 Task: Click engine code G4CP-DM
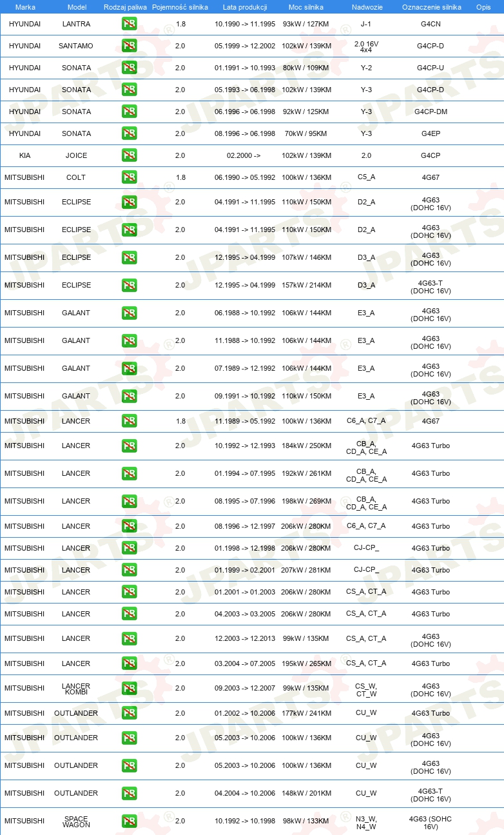[431, 112]
